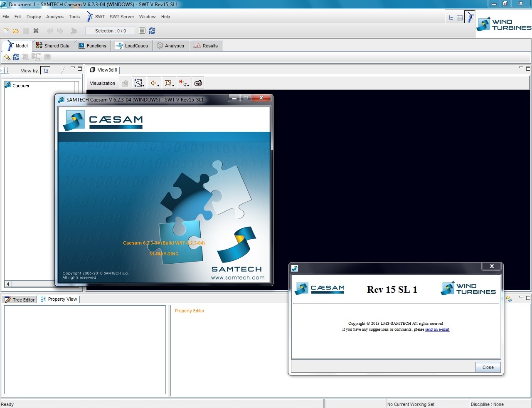The height and width of the screenshot is (408, 532).
Task: Click the greyed-out Save disk icon
Action: [26, 31]
